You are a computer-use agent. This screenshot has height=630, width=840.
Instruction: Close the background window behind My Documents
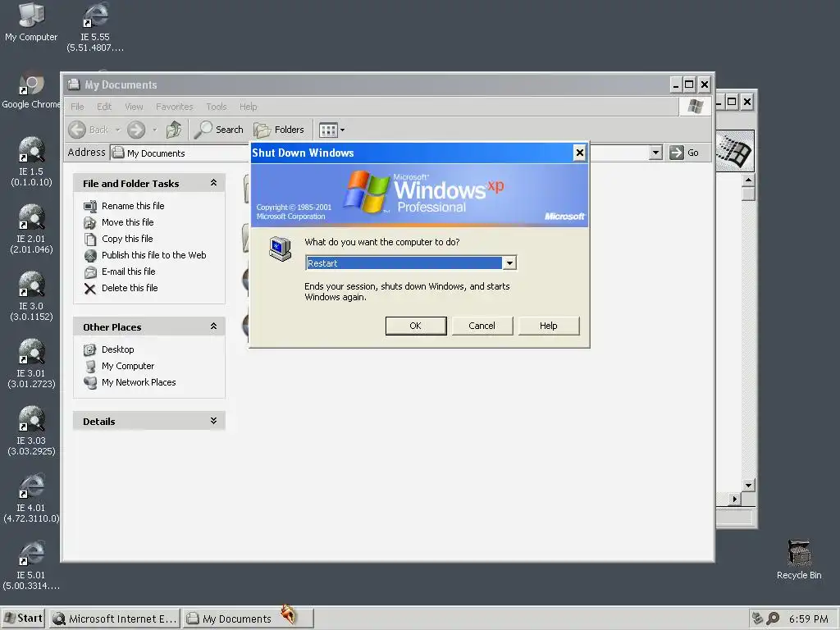click(746, 102)
